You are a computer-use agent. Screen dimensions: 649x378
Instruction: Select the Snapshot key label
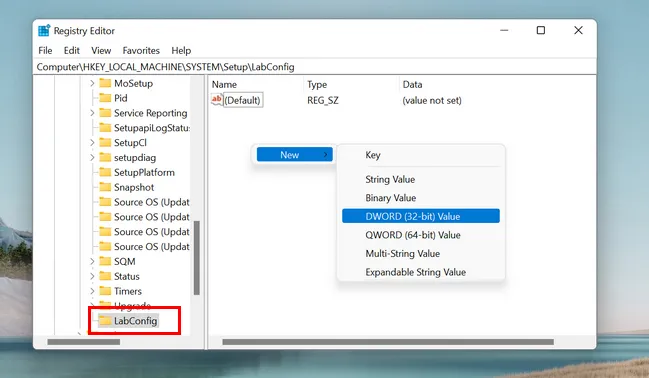coord(134,188)
